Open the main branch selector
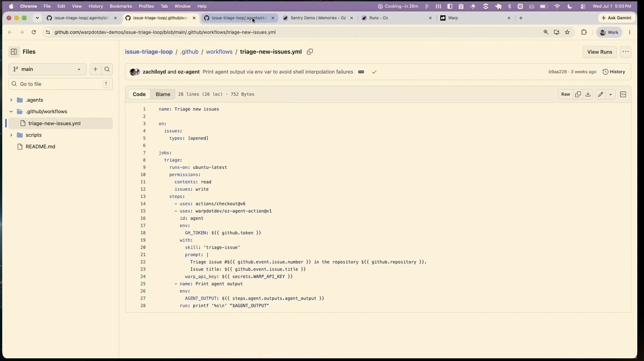This screenshot has width=644, height=361. click(47, 69)
